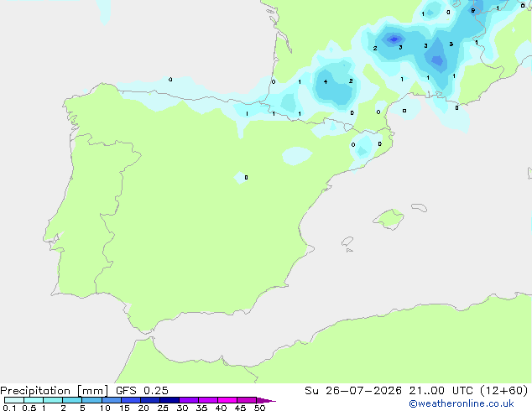
Task: Click the '(12+60)' forecast run label
Action: [x=504, y=391]
